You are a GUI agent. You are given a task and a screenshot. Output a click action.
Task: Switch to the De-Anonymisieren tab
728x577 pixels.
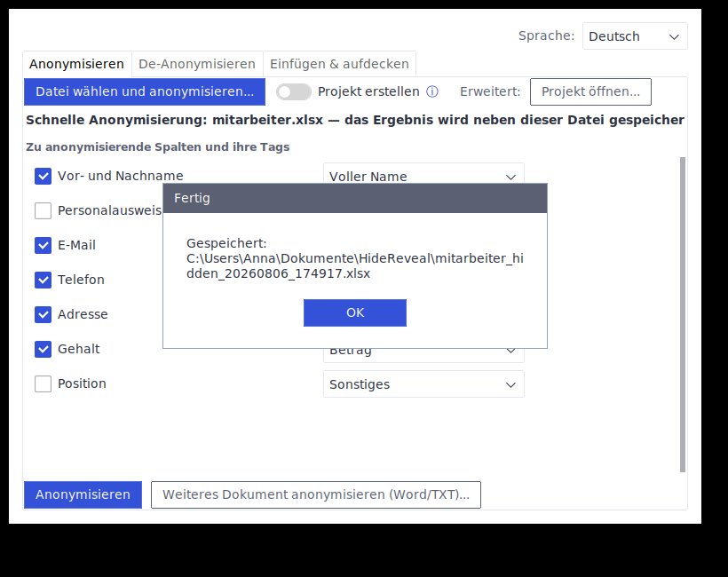[197, 64]
